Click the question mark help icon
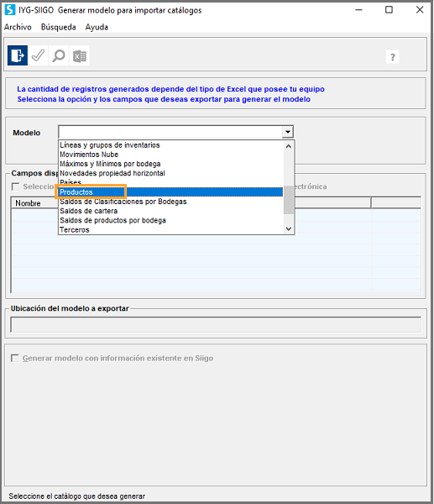The image size is (434, 504). click(x=392, y=57)
